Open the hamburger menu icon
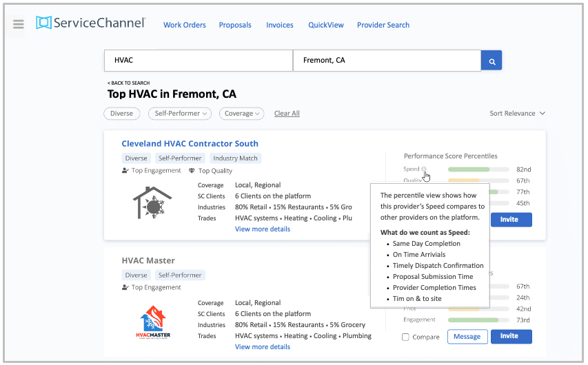The image size is (588, 365). [x=19, y=24]
